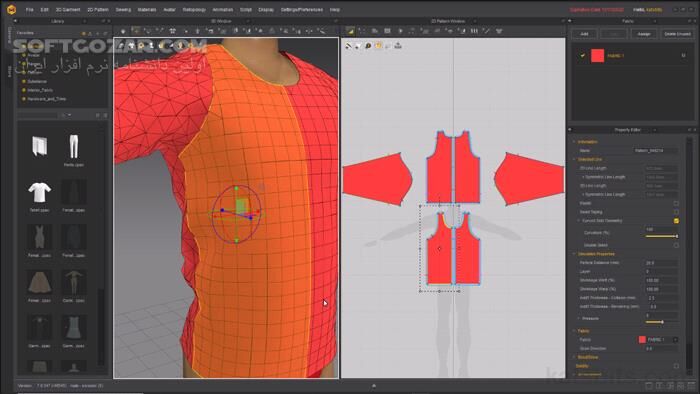Open the File menu
Image resolution: width=700 pixels, height=394 pixels.
[29, 9]
